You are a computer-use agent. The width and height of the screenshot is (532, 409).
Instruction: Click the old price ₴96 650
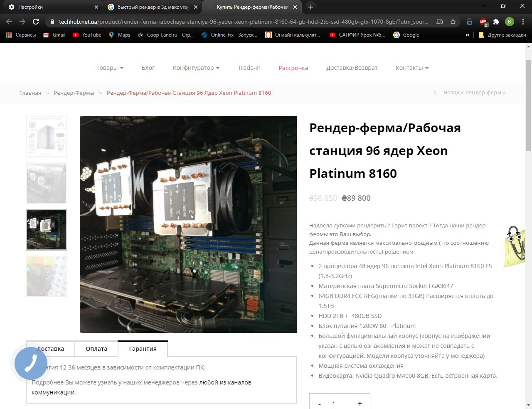click(x=323, y=198)
